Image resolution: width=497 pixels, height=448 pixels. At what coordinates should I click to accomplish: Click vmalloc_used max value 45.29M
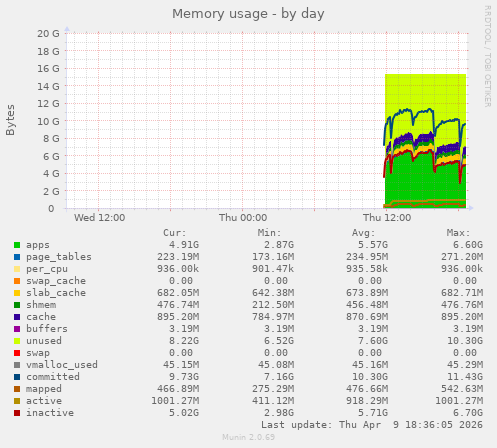[x=465, y=365]
